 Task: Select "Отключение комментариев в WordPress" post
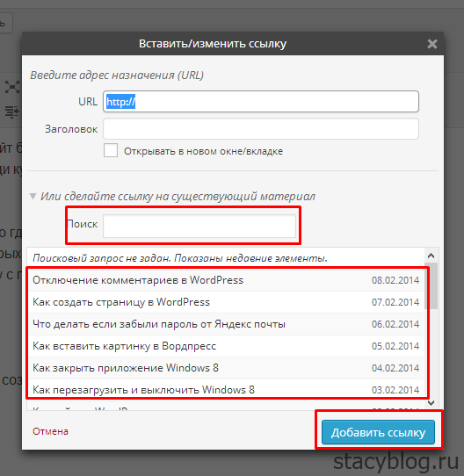226,280
